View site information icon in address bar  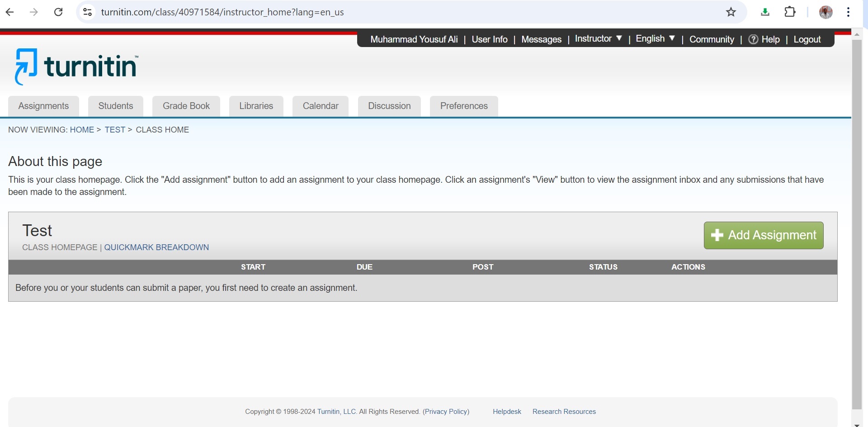[x=88, y=12]
